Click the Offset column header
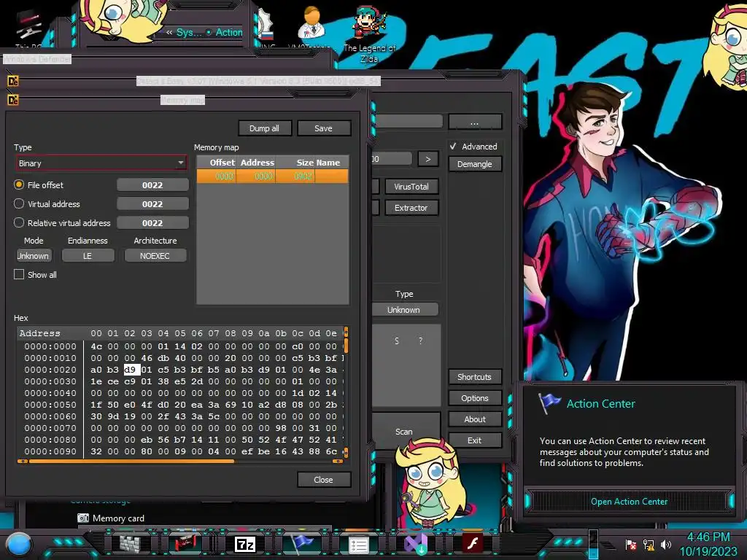The image size is (747, 560). (217, 163)
